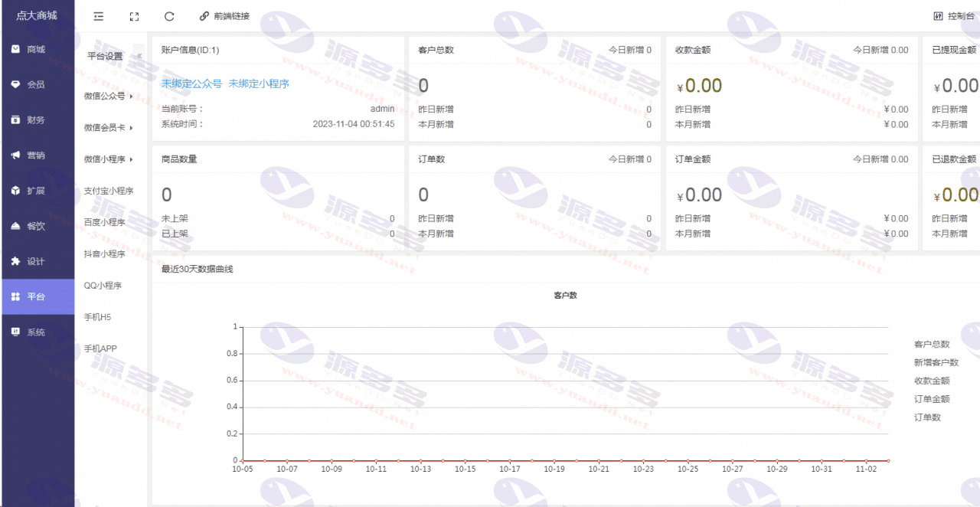Viewport: 980px width, 507px height.
Task: Click the 财务 finance icon
Action: coord(15,119)
